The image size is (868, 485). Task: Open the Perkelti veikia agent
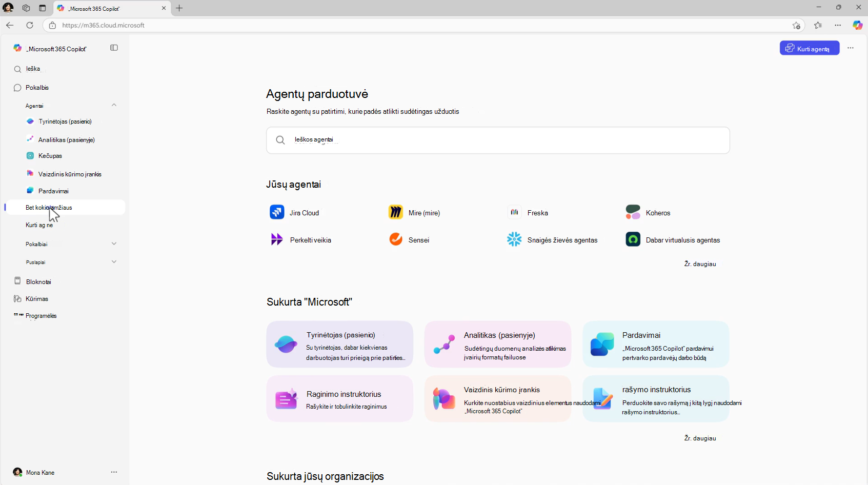pyautogui.click(x=300, y=239)
